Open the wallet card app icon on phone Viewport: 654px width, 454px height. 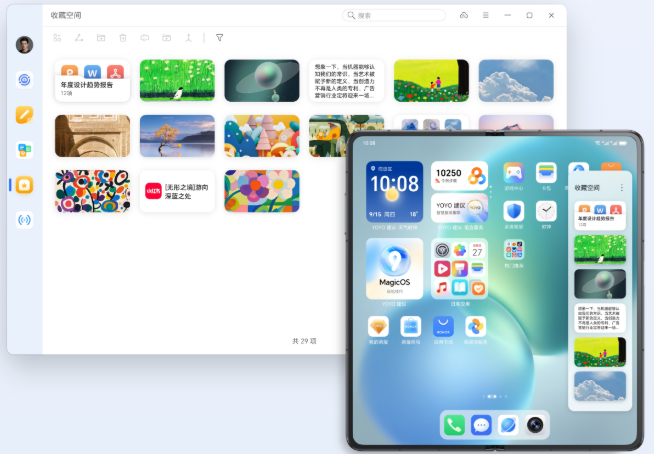(546, 173)
